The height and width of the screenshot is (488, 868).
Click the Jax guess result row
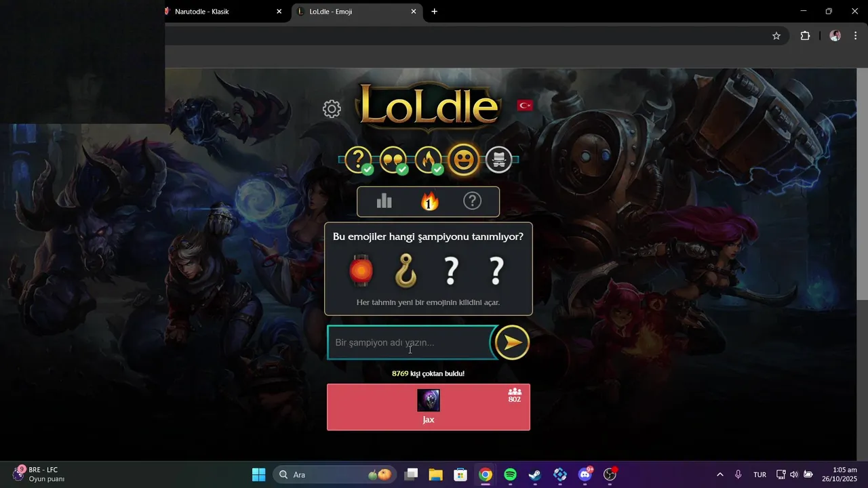429,407
